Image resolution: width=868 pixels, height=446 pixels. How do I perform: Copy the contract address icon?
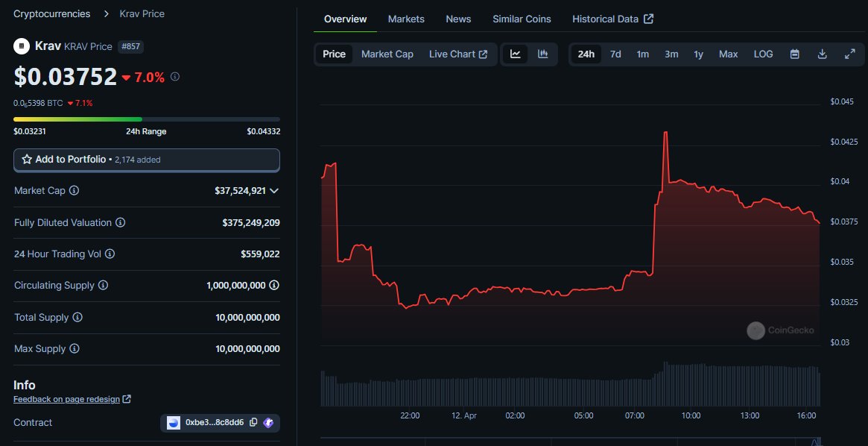[253, 423]
